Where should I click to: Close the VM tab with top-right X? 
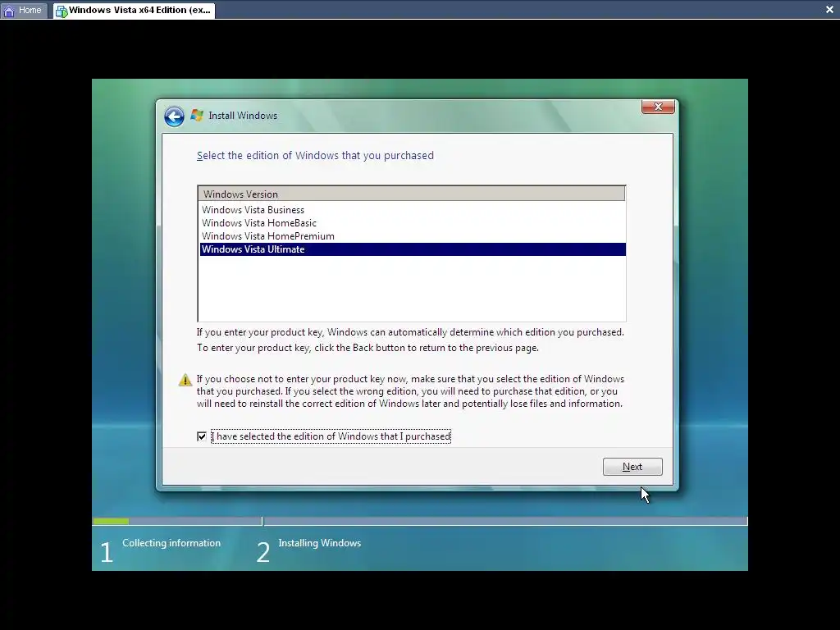pyautogui.click(x=829, y=10)
